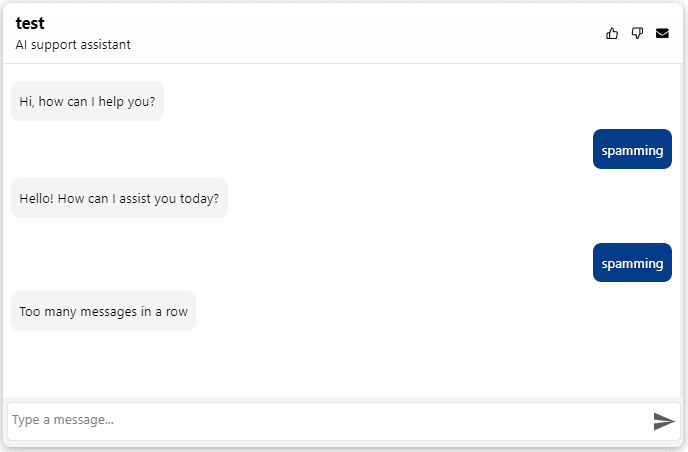Click the word "Hello!" in the assistant reply
Viewport: 688px width, 452px height.
pyautogui.click(x=36, y=198)
